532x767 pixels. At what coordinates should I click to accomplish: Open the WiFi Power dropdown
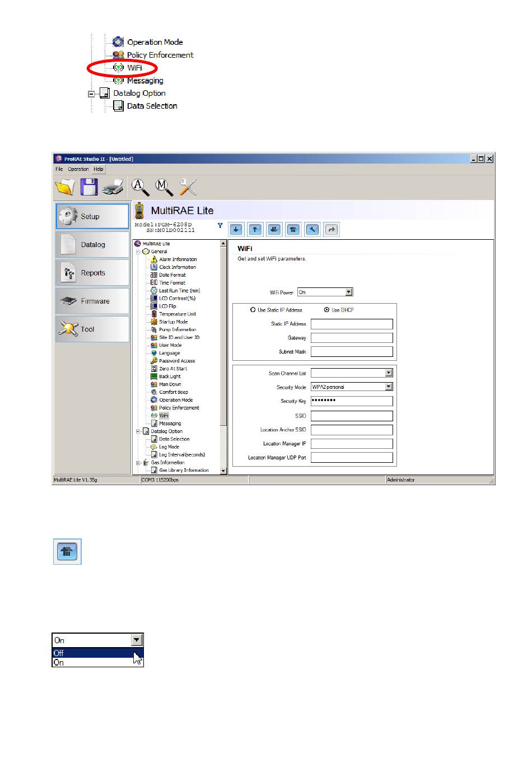[349, 292]
